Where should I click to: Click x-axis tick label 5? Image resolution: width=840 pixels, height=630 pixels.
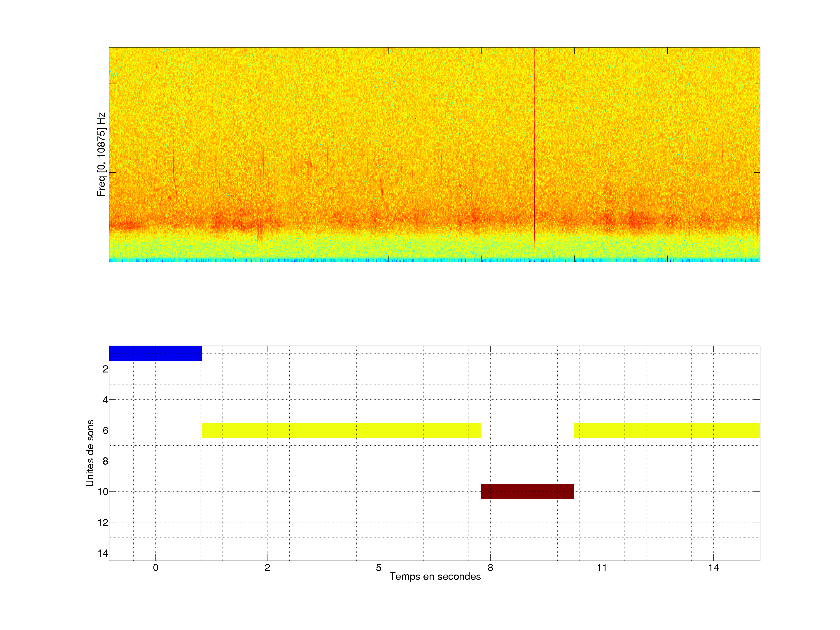tap(379, 568)
